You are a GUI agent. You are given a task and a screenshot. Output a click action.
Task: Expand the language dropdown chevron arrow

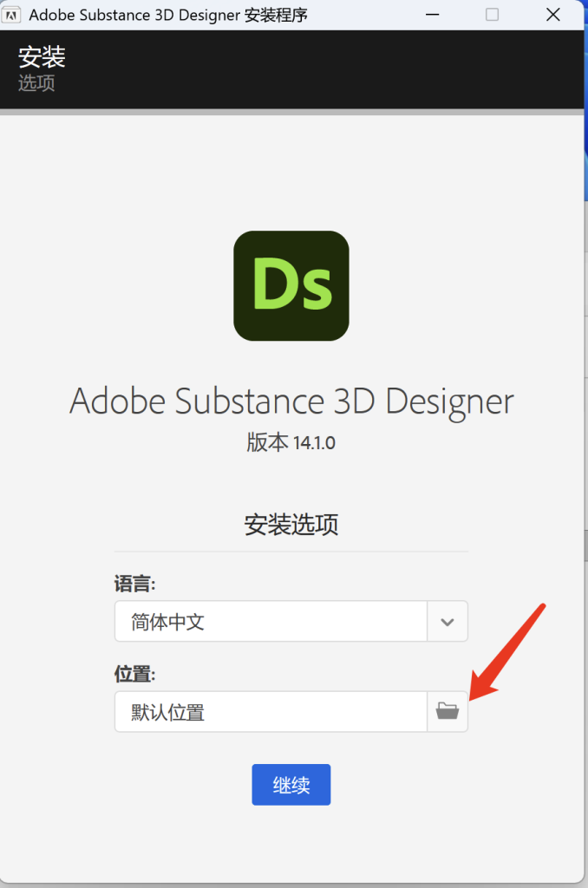[447, 622]
